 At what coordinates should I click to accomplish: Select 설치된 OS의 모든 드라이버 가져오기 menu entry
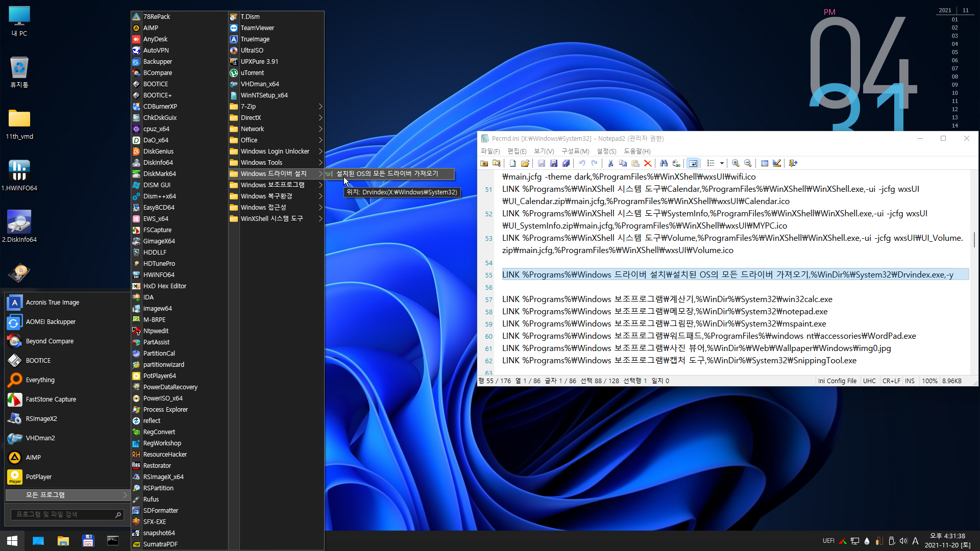pos(389,173)
